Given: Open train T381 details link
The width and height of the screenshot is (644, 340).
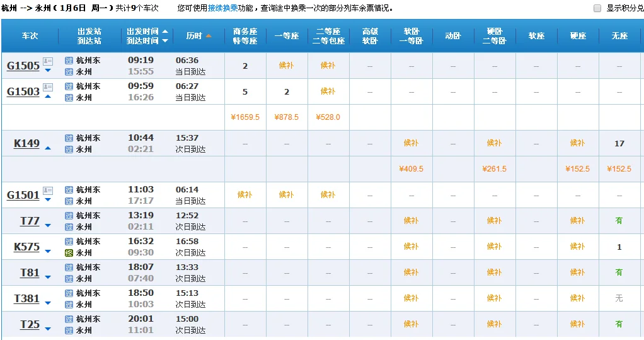Looking at the screenshot, I should point(26,299).
